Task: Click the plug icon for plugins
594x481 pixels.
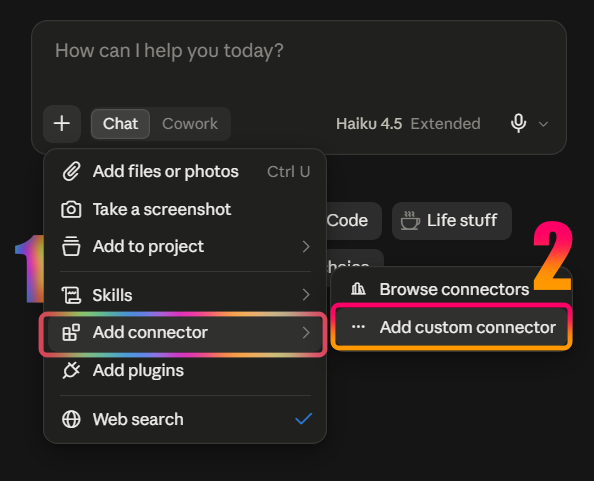Action: coord(71,370)
